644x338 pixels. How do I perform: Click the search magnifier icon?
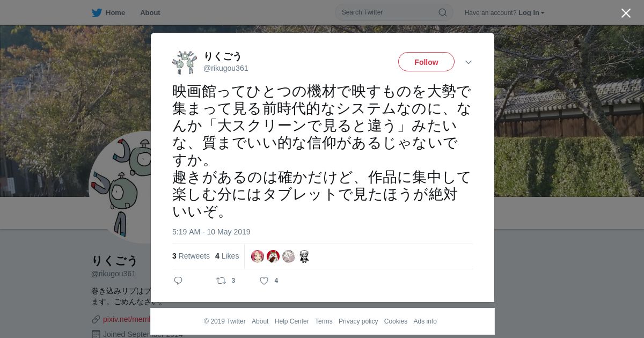pyautogui.click(x=443, y=12)
